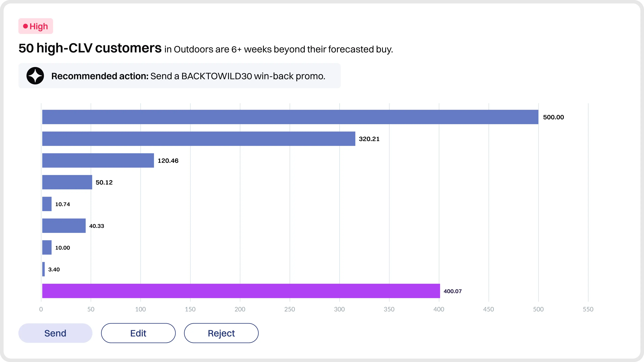The height and width of the screenshot is (362, 644).
Task: Select the purple 400.07 bar
Action: pyautogui.click(x=241, y=291)
